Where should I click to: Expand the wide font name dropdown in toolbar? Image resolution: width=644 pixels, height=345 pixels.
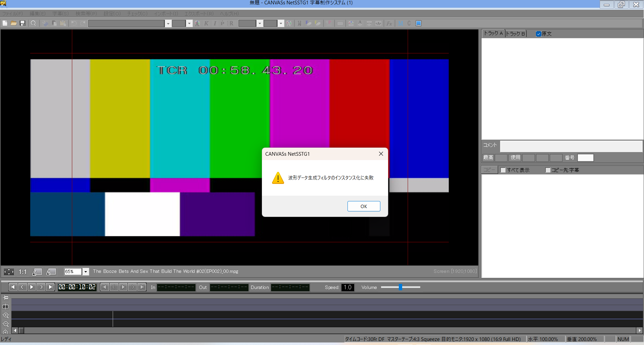pos(168,23)
